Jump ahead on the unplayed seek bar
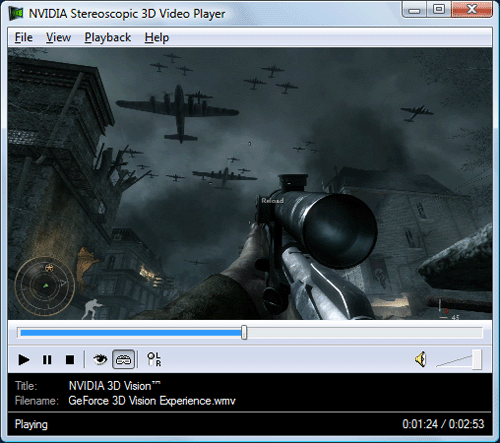Image resolution: width=500 pixels, height=443 pixels. (365, 333)
